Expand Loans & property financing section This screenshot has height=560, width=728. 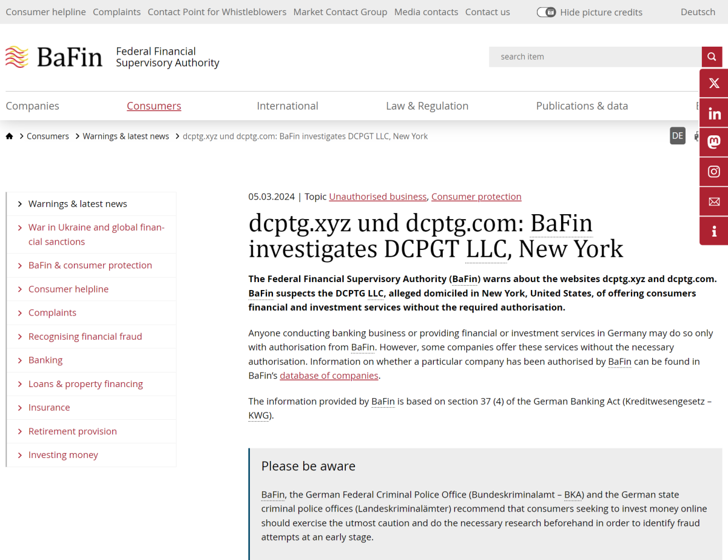point(86,383)
